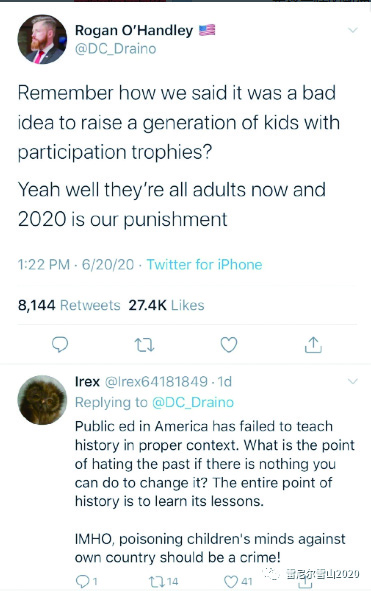View the 8,144 Retweets list
Image resolution: width=371 pixels, height=591 pixels.
[69, 305]
